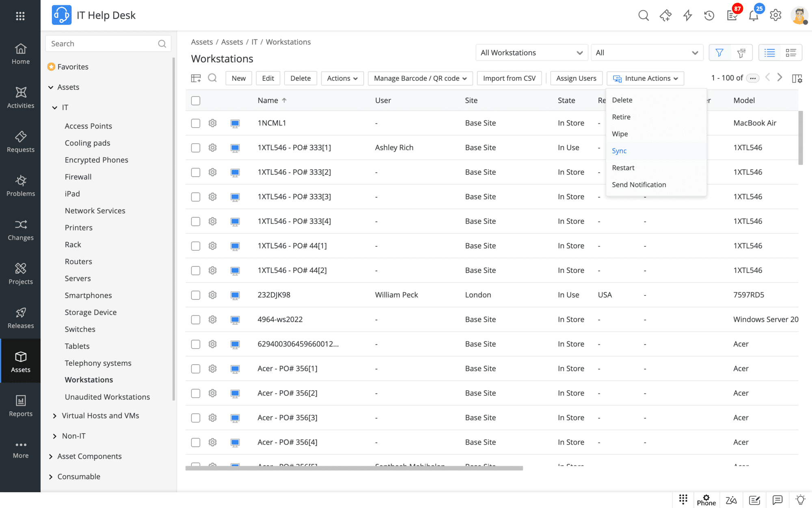Switch to the detailed list view icon
The image size is (812, 508).
790,53
